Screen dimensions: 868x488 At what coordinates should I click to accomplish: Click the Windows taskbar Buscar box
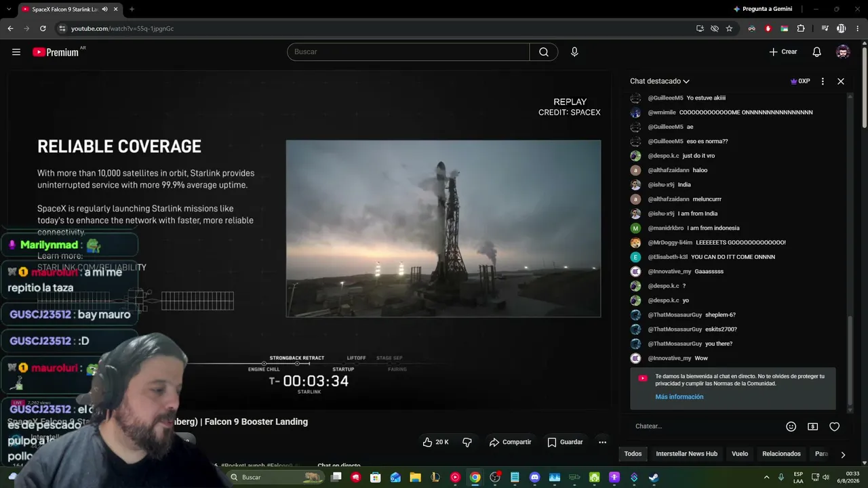click(275, 477)
